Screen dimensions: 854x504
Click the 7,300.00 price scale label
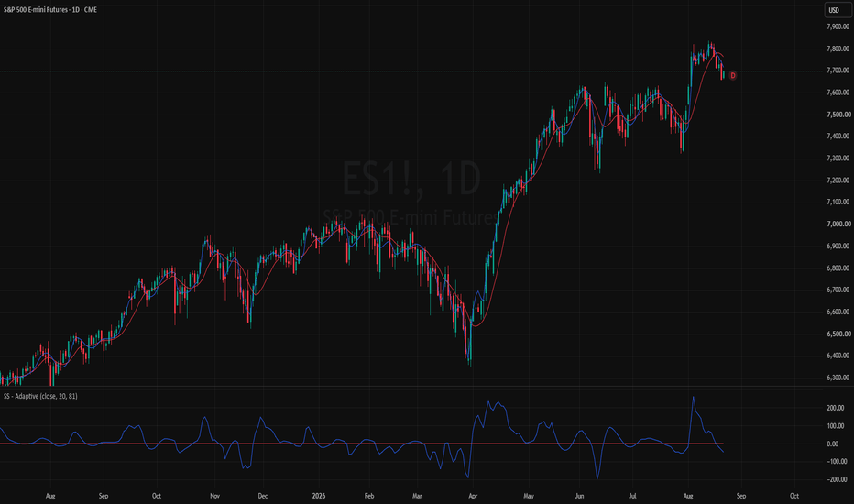click(x=838, y=158)
